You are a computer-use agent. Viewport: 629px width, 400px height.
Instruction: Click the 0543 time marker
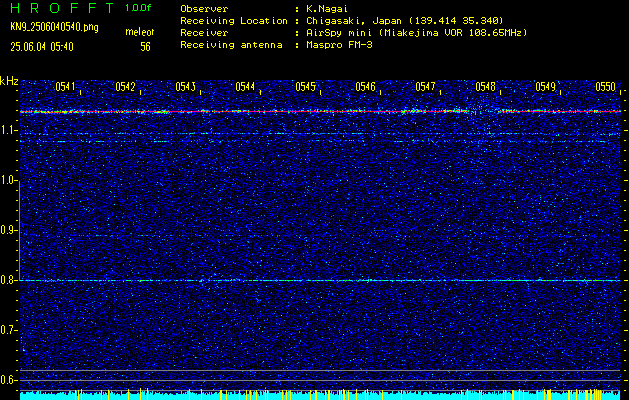185,87
